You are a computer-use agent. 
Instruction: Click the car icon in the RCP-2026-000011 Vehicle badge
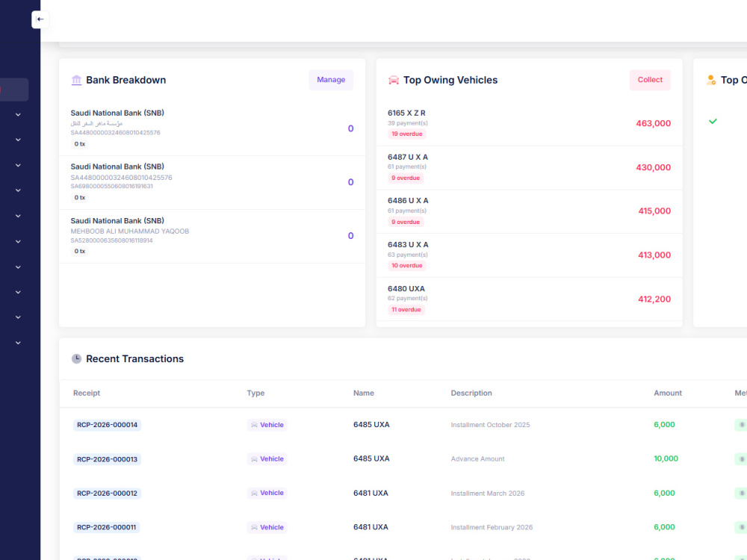255,528
